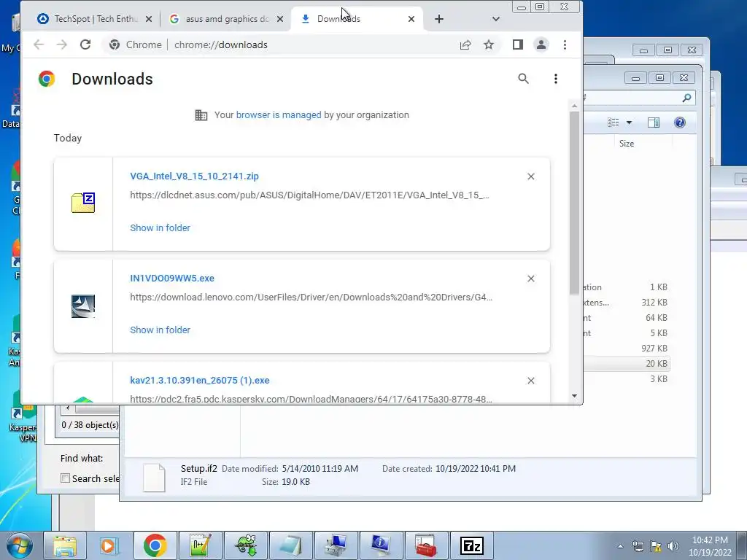Switch to the asus amd graphics tab
Image resolution: width=747 pixels, height=560 pixels.
(227, 19)
